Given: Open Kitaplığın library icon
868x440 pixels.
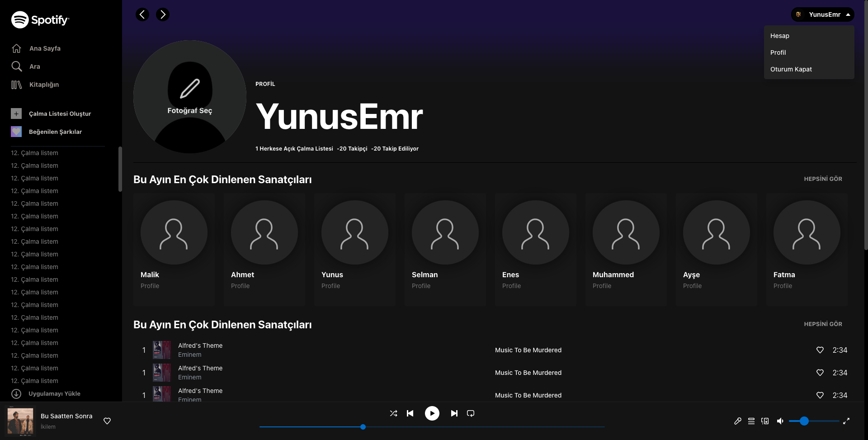Looking at the screenshot, I should click(x=17, y=85).
